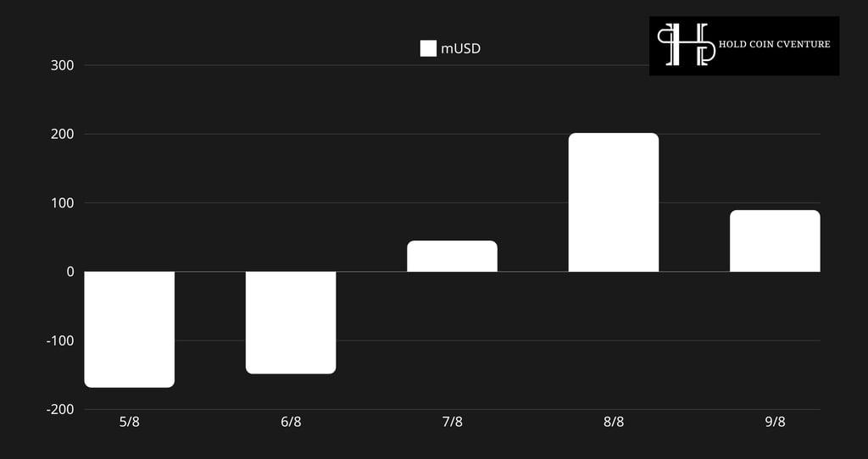Select the tallest 8/8 bar
The image size is (868, 459).
pyautogui.click(x=614, y=202)
